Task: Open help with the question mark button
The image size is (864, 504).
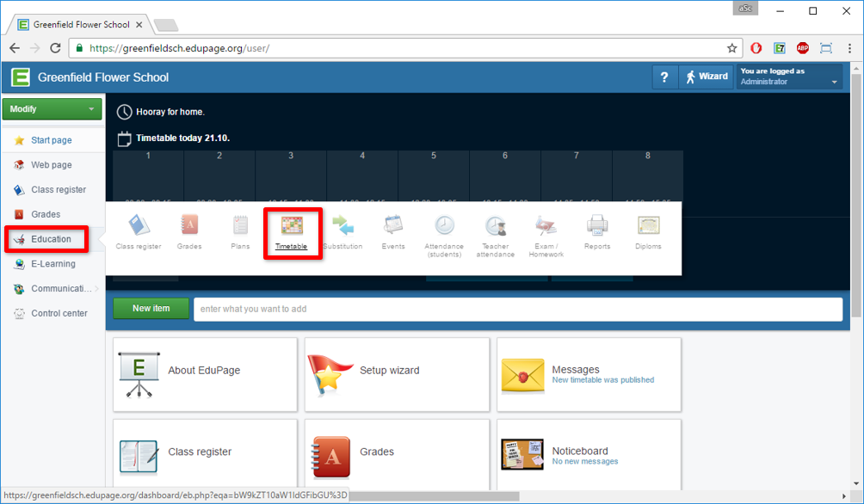Action: pos(664,77)
